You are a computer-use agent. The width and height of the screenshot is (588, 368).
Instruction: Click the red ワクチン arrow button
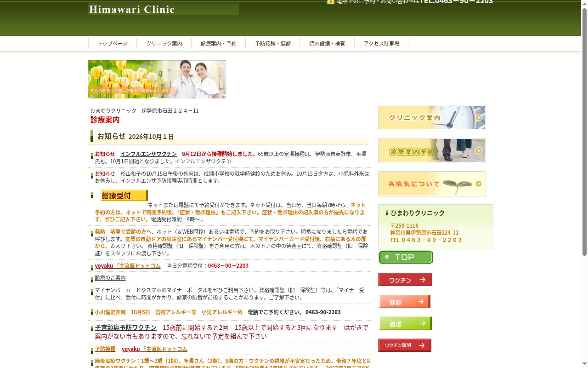click(x=405, y=279)
